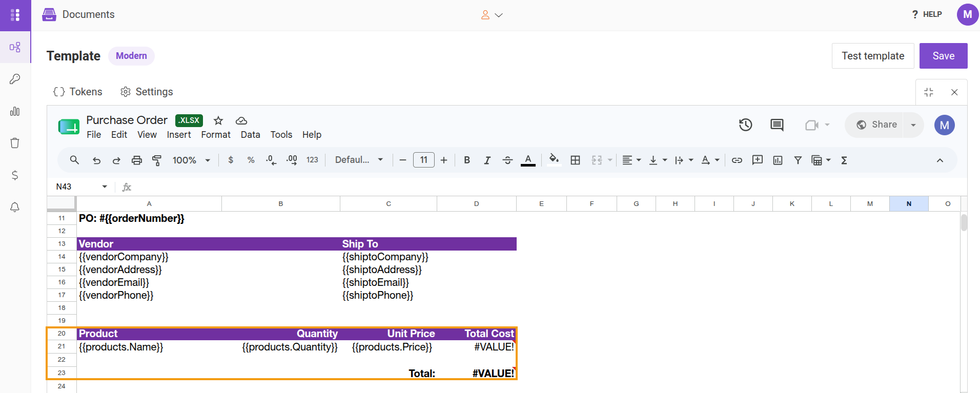980x393 pixels.
Task: Expand the merge cells dropdown arrow
Action: 610,160
